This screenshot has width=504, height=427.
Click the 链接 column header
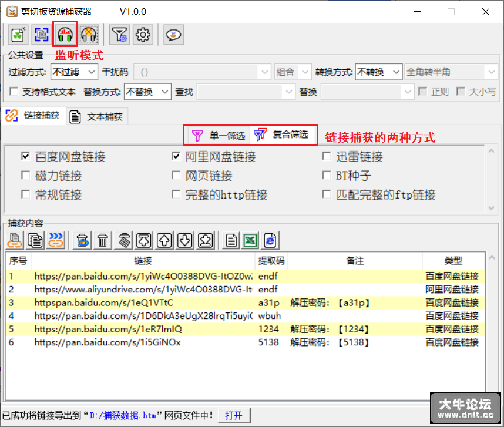click(143, 261)
